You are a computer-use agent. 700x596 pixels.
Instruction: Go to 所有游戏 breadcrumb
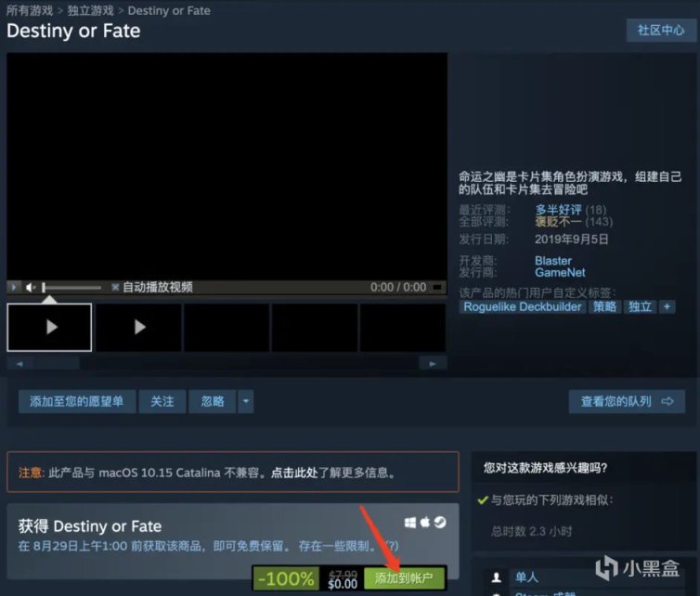[x=30, y=10]
